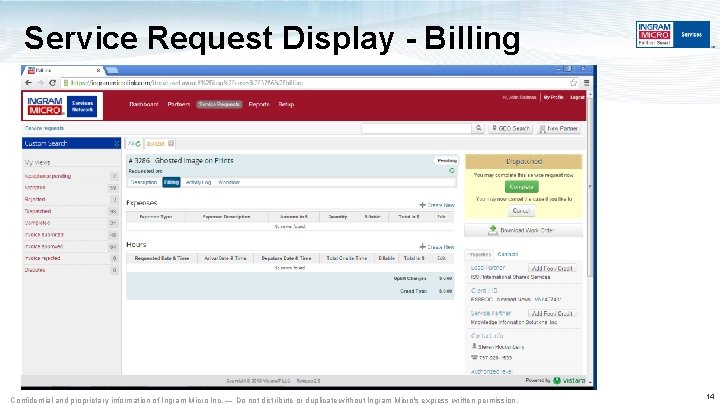This screenshot has height=405, width=720.
Task: Open the Disputes view
Action: point(35,270)
